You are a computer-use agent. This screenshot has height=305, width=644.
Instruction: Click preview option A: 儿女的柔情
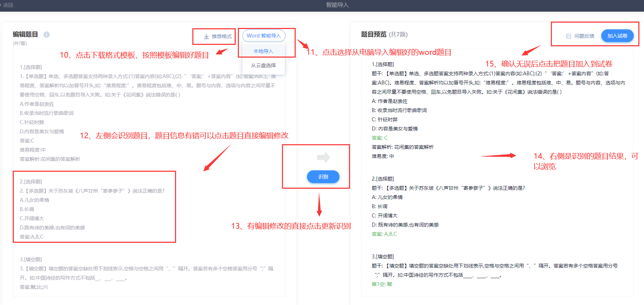387,197
